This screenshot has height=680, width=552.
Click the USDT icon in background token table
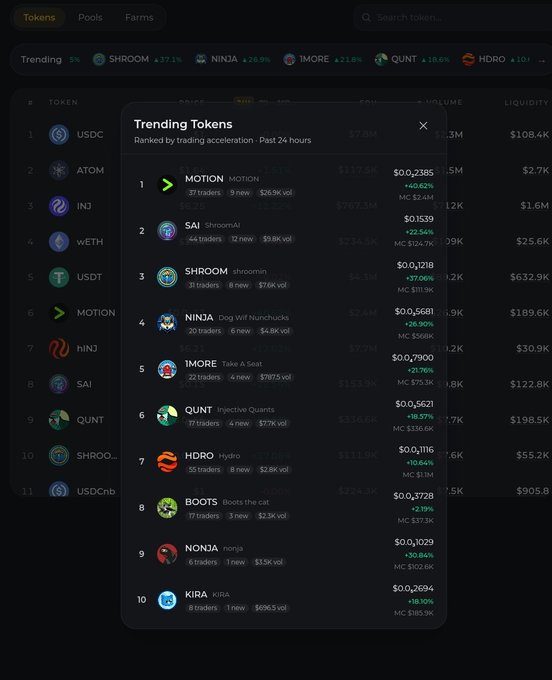[59, 277]
